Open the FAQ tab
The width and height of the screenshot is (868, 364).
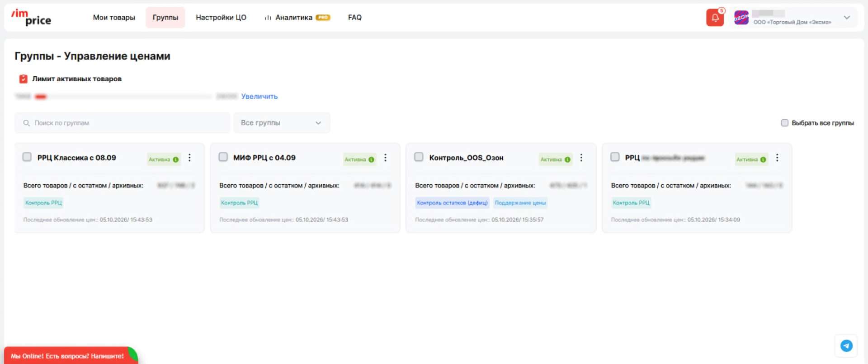355,18
